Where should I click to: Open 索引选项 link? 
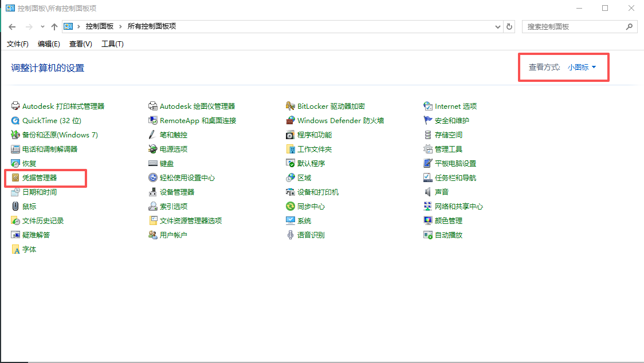[x=174, y=206]
